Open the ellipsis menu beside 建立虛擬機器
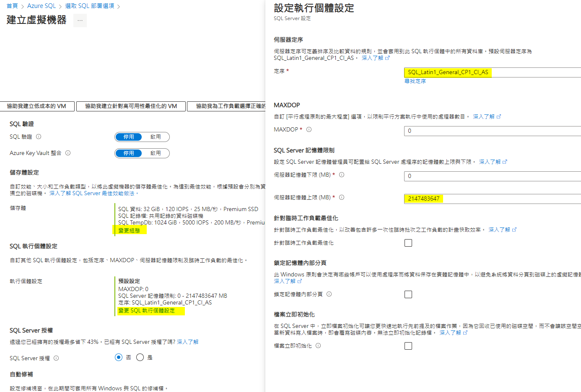This screenshot has width=581, height=392. tap(80, 21)
